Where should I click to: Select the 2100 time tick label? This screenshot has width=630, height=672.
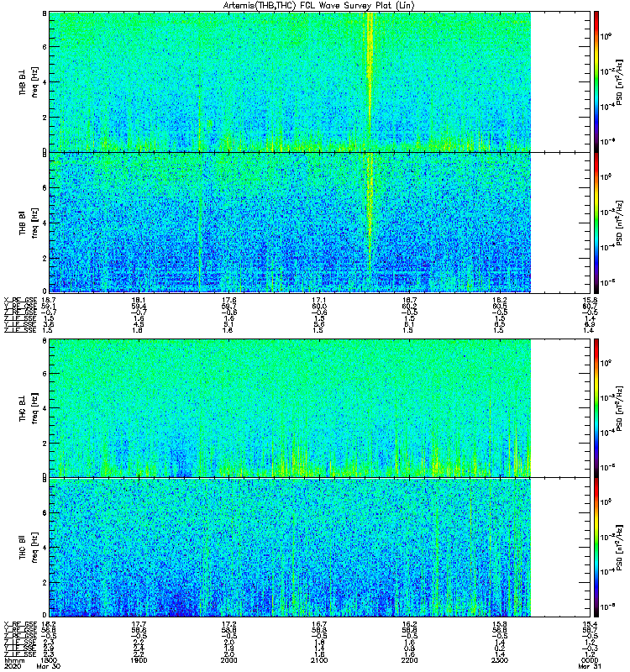[x=319, y=660]
